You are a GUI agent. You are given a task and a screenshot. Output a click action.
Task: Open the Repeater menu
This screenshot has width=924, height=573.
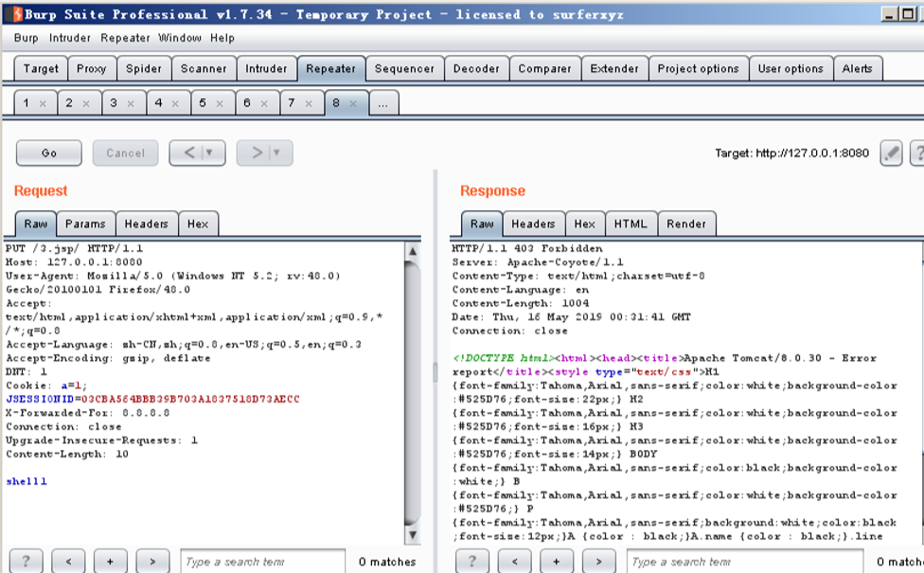(x=125, y=38)
